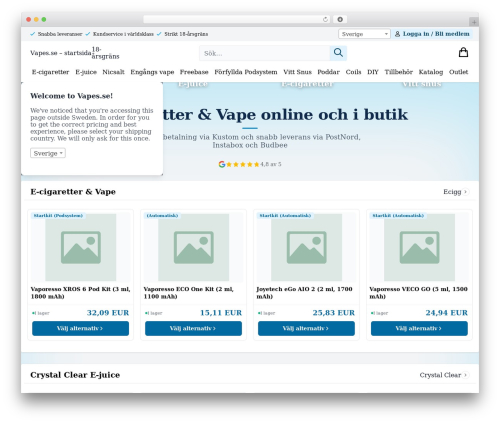Screen dimensions: 500x423
Task: Click Vaporesso VECO GO product title
Action: (418, 293)
